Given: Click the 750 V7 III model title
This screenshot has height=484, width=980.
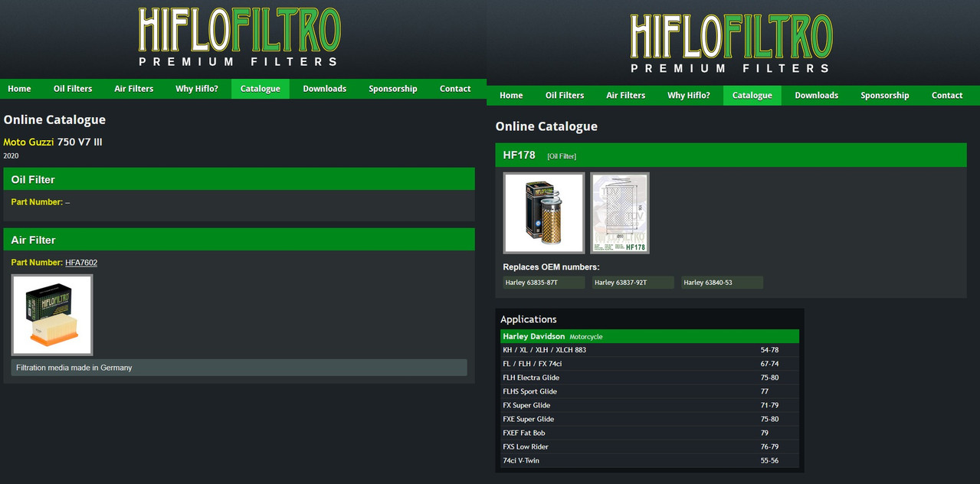Looking at the screenshot, I should click(80, 142).
